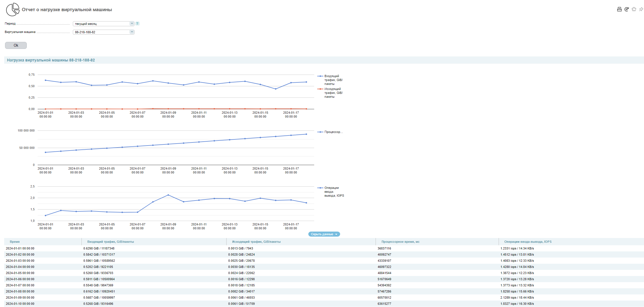Image resolution: width=644 pixels, height=307 pixels.
Task: Click row time 2024-01-06 00:00:00
Action: [20, 279]
